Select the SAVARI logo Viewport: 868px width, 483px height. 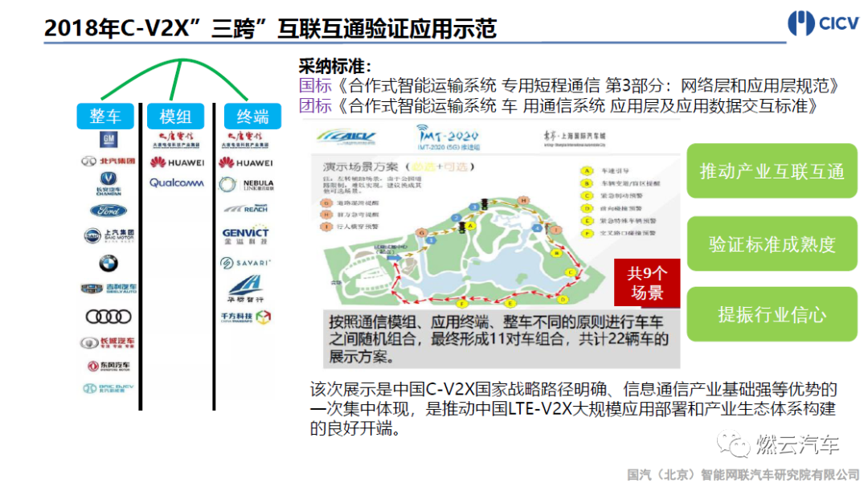[x=245, y=263]
